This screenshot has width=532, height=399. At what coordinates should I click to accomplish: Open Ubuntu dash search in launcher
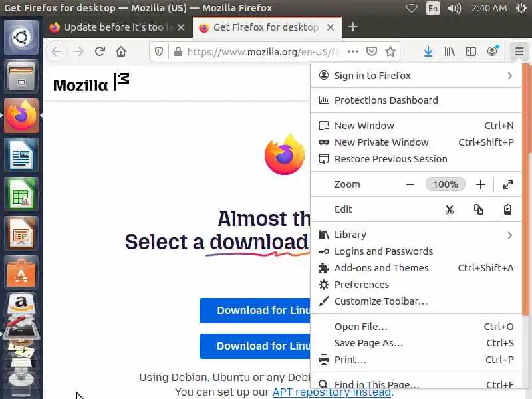[x=21, y=37]
